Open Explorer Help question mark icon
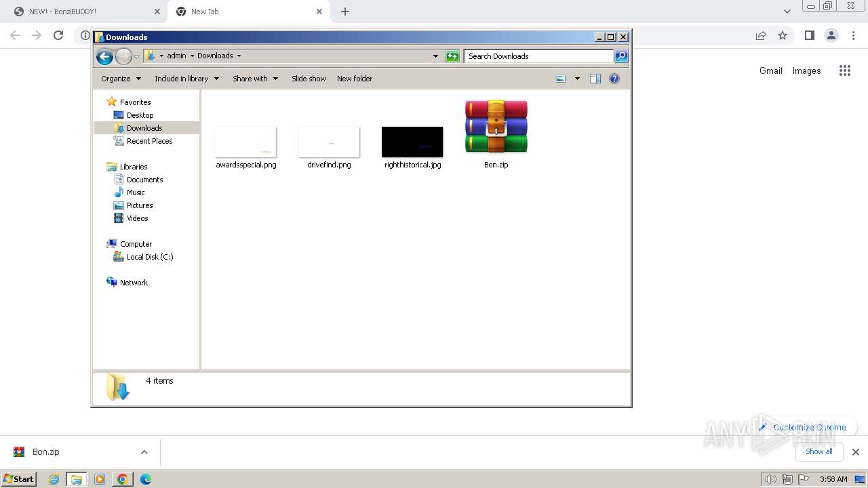The height and width of the screenshot is (488, 868). tap(614, 79)
